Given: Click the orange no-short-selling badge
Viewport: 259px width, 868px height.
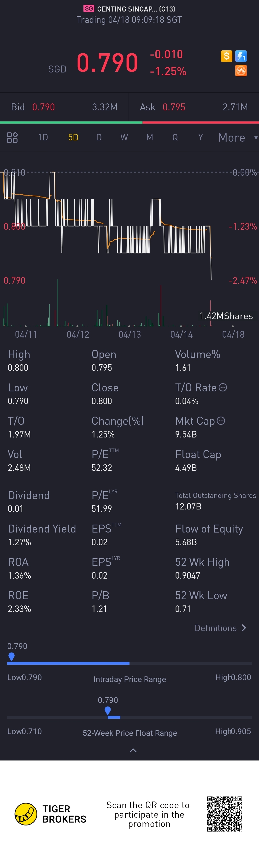Looking at the screenshot, I should click(241, 71).
